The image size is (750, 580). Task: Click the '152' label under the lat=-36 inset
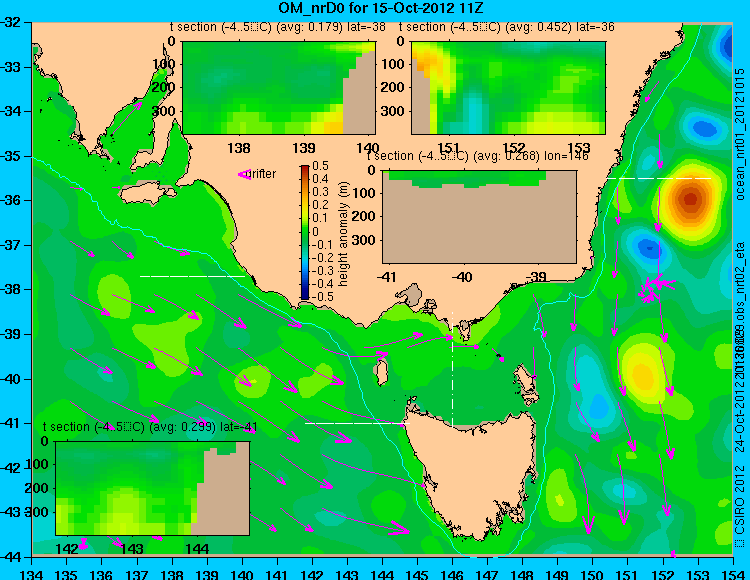click(514, 148)
